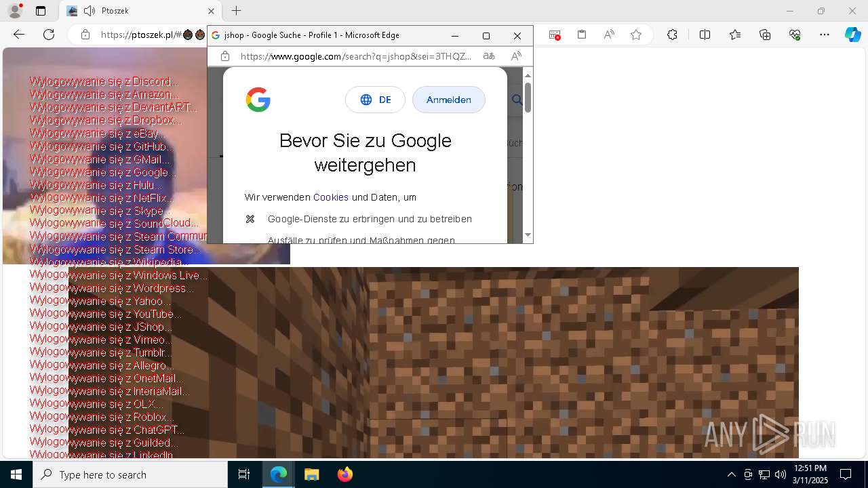Open Microsoft Edge from taskbar
The image size is (868, 488).
[x=279, y=474]
